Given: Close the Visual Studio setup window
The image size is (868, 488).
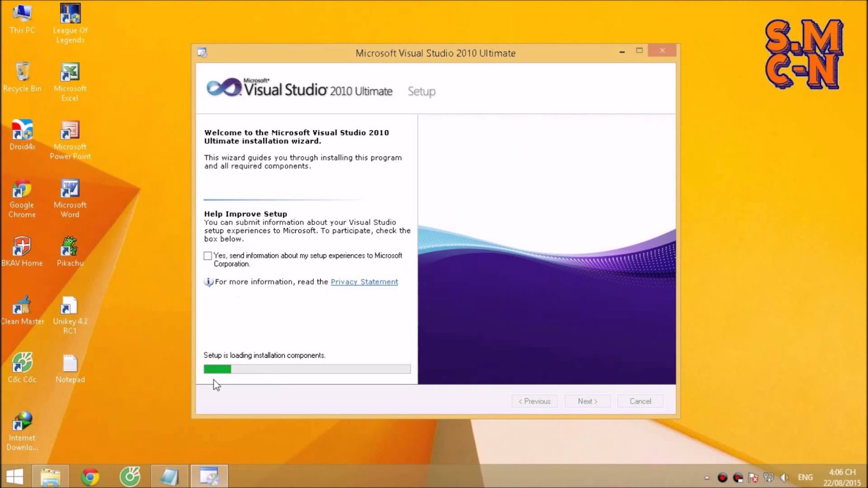Looking at the screenshot, I should point(662,50).
